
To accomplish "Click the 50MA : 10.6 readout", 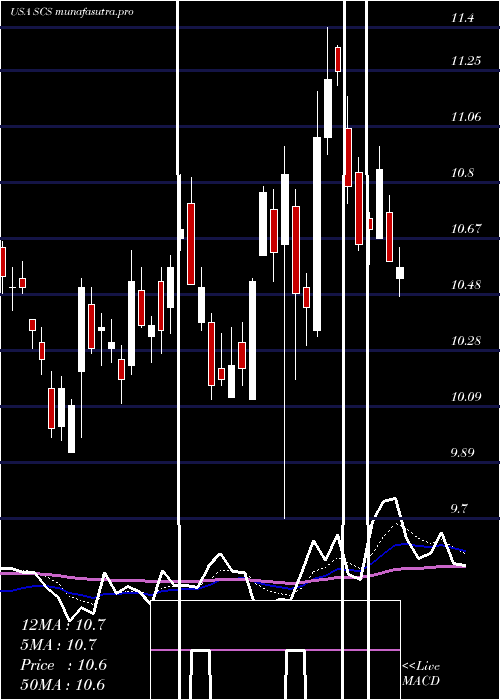I will coord(63,685).
